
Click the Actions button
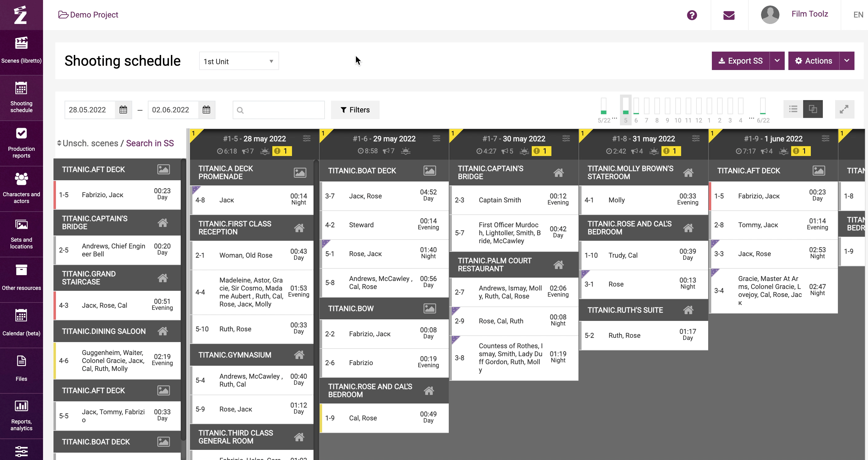click(x=813, y=61)
